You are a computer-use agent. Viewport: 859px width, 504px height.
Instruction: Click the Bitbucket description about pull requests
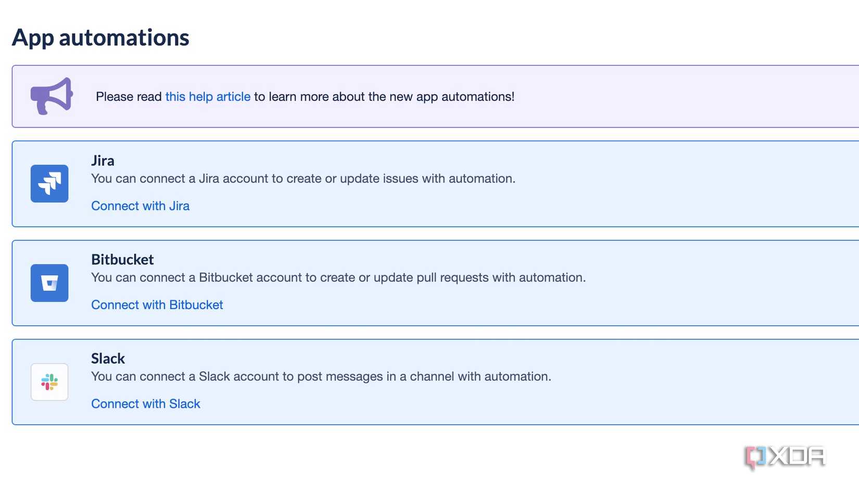[x=338, y=277]
